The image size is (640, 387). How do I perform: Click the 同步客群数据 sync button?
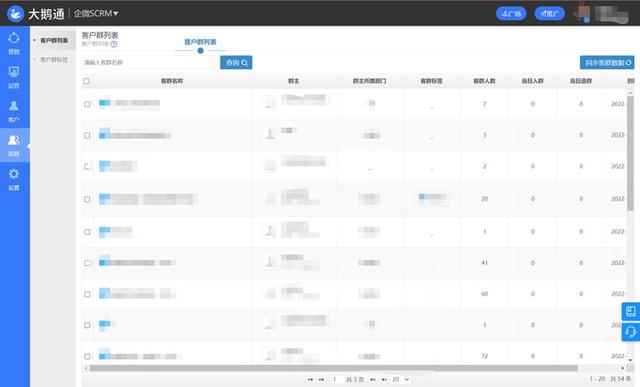click(607, 62)
